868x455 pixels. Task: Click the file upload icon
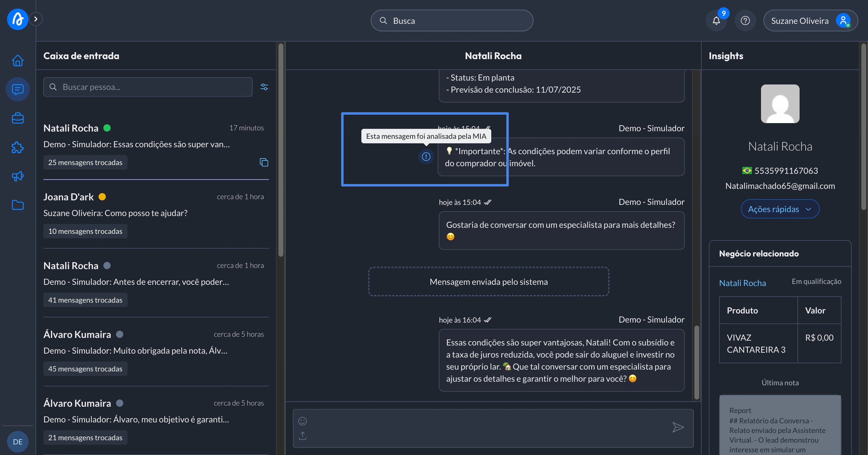[303, 436]
